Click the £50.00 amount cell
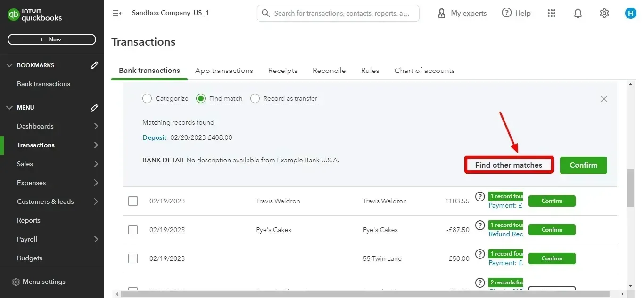 459,258
